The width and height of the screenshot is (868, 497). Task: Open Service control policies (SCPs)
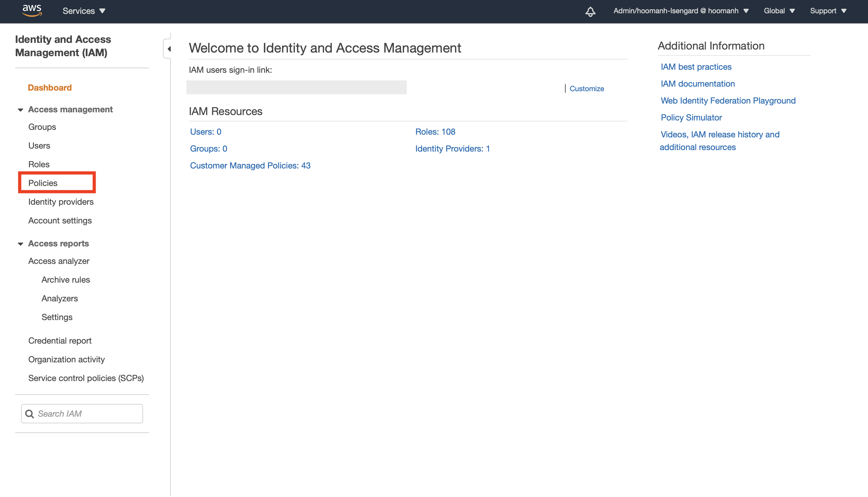[86, 378]
